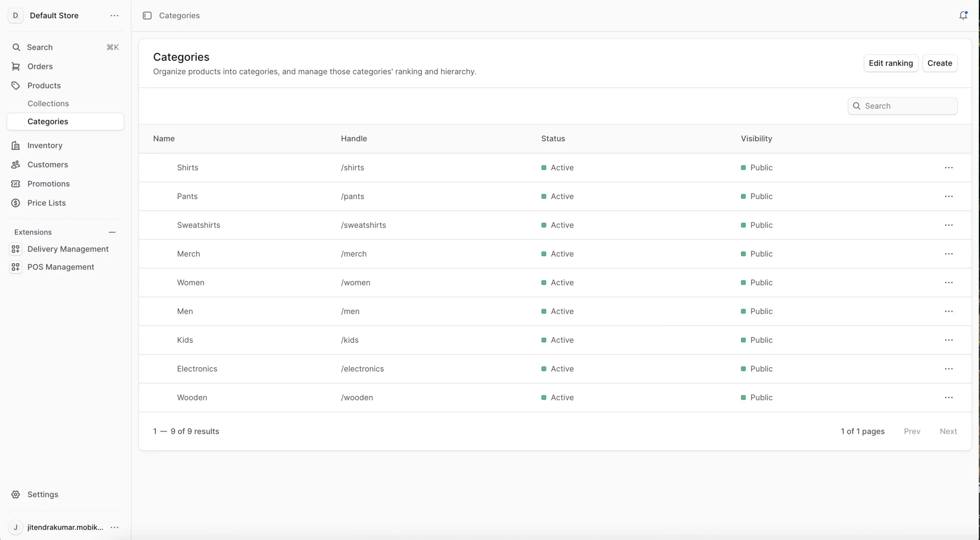Open the Men category
Screen dimensions: 980x540
(x=185, y=311)
